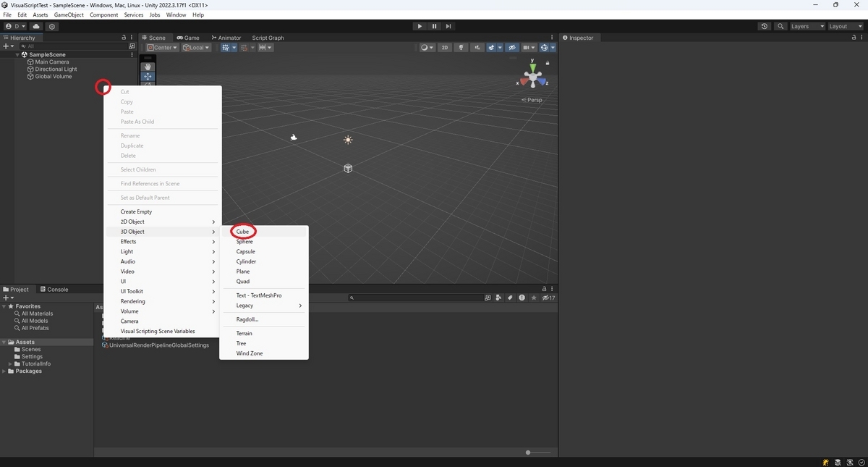
Task: Switch to the Console tab
Action: tap(54, 290)
